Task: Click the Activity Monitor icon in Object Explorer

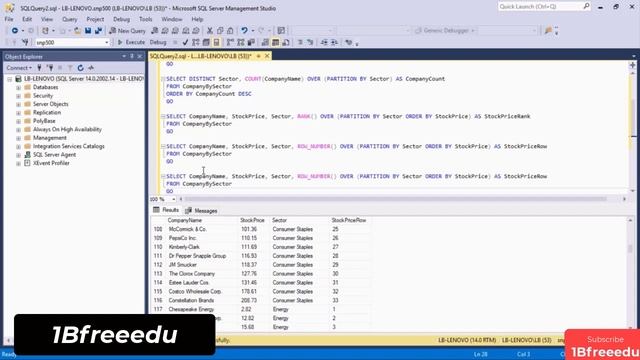Action: pos(91,68)
